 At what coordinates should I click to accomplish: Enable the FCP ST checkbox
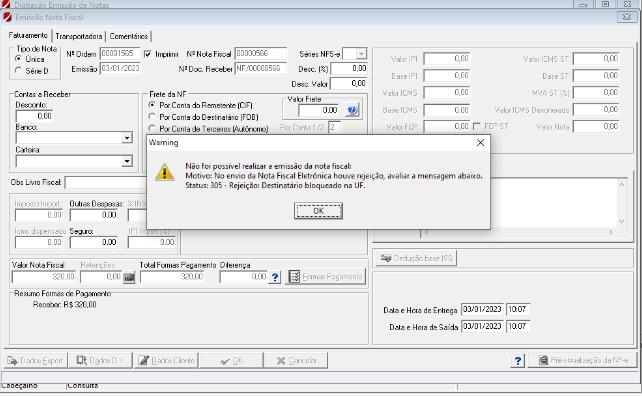477,127
